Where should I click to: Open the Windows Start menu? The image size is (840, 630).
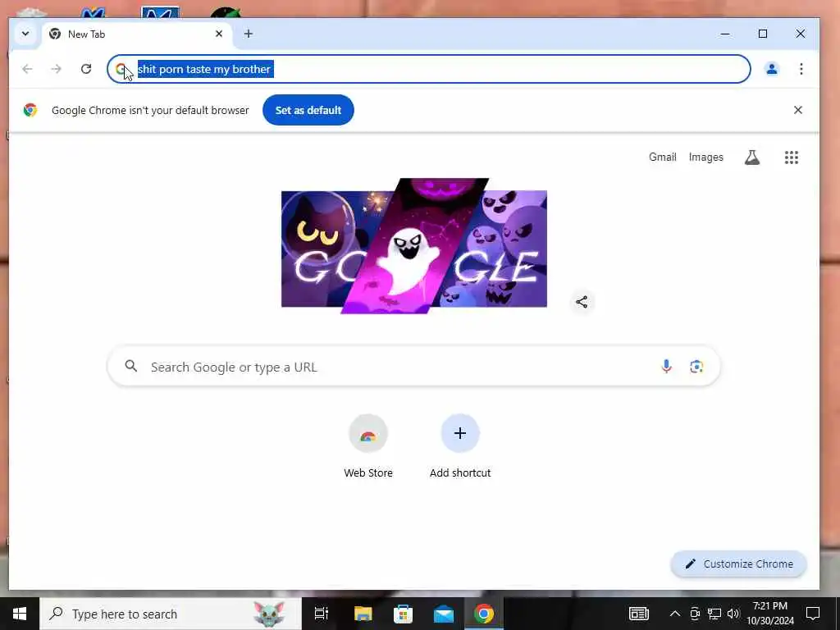[x=20, y=614]
